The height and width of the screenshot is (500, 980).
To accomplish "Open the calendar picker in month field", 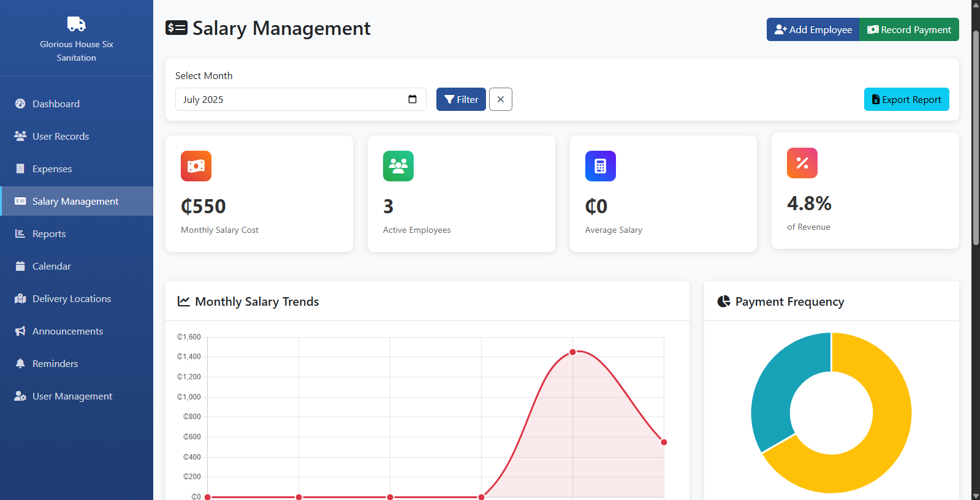I will pos(412,99).
